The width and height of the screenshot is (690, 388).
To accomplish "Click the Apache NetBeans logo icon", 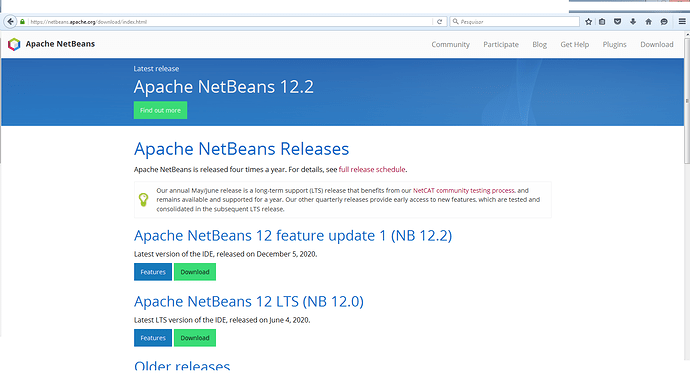I will (x=14, y=44).
